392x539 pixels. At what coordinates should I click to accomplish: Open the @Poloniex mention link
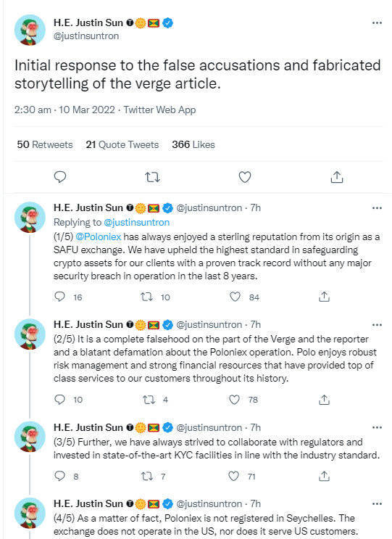pos(98,236)
